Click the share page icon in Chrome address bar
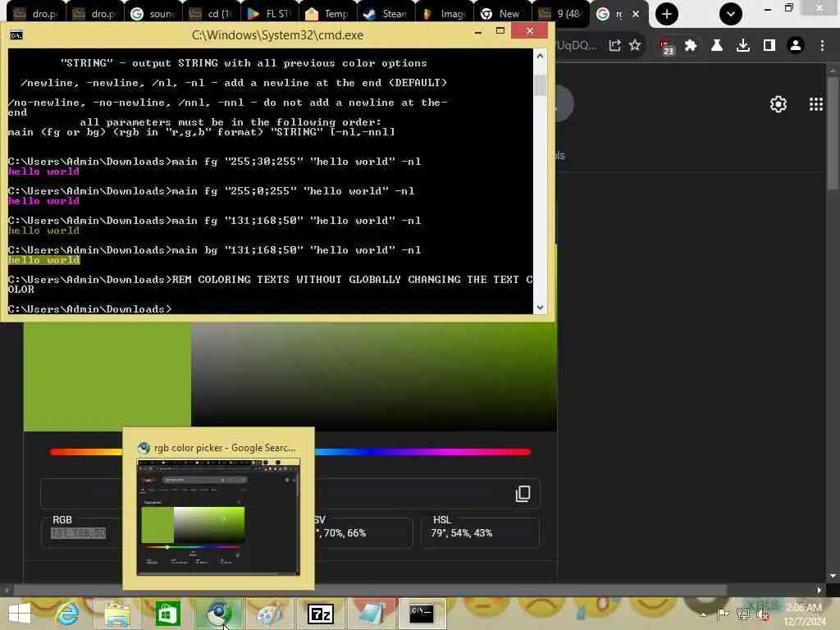Screen dimensions: 840x630 coord(614,46)
